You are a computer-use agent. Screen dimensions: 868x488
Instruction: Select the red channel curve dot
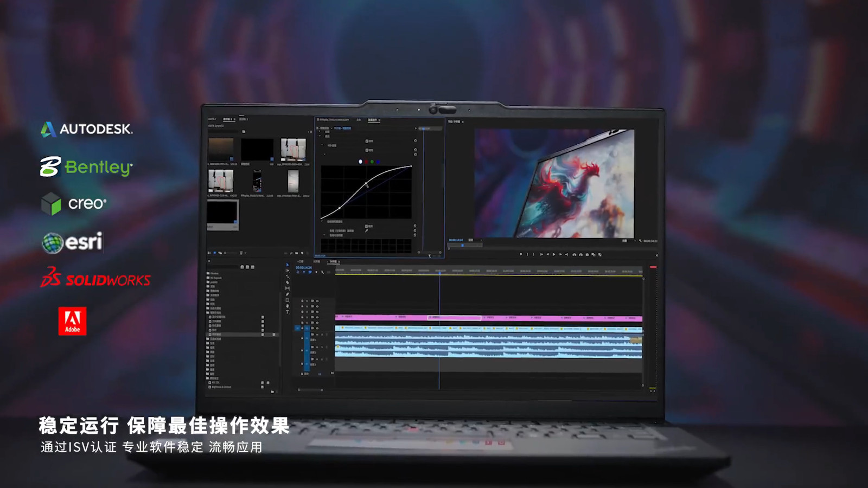click(x=366, y=162)
